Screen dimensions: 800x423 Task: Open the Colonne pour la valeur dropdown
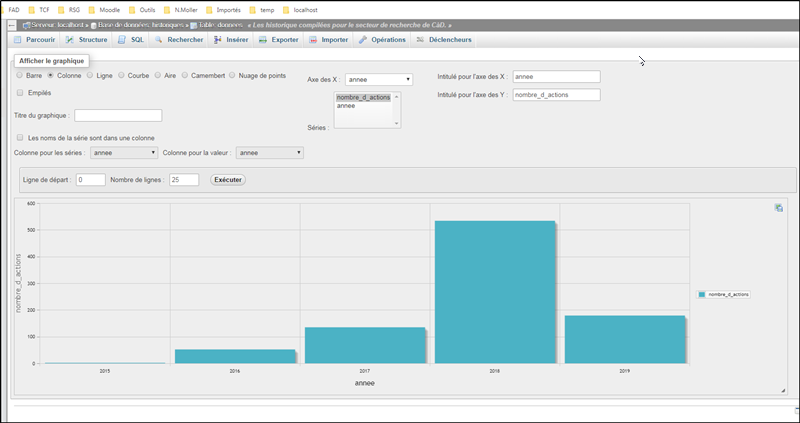pyautogui.click(x=270, y=153)
